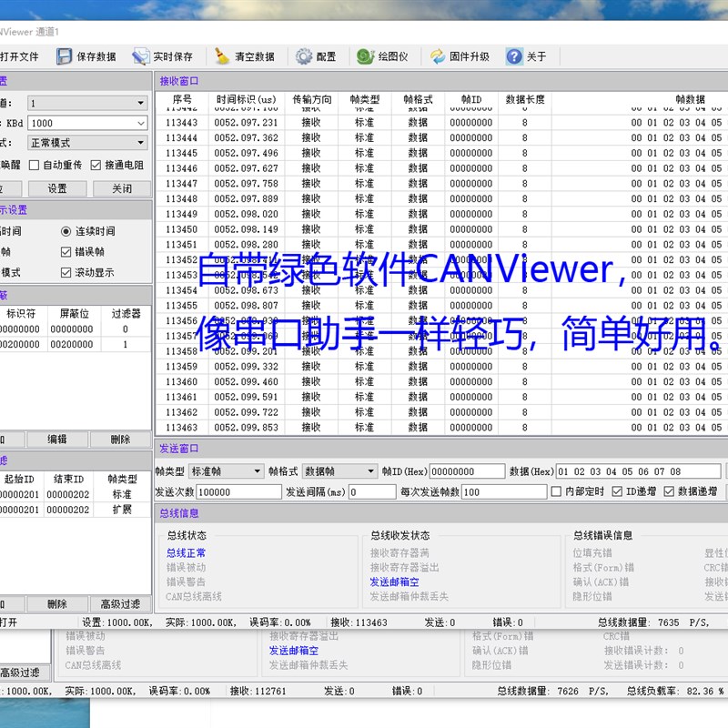This screenshot has width=728, height=728.
Task: Toggle 自动重传 checkbox
Action: [34, 166]
